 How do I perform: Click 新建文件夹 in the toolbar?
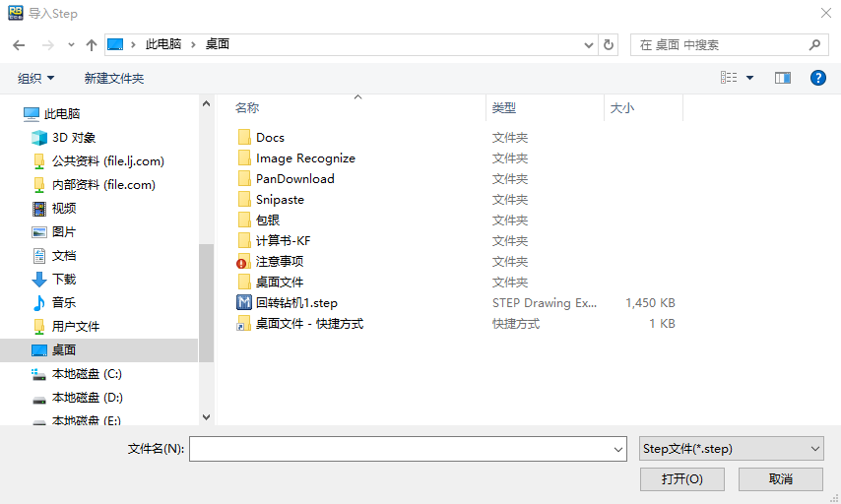tap(114, 78)
